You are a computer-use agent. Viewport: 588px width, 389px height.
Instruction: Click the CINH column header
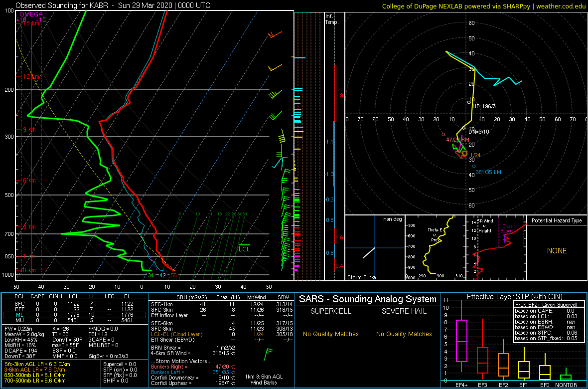click(56, 297)
